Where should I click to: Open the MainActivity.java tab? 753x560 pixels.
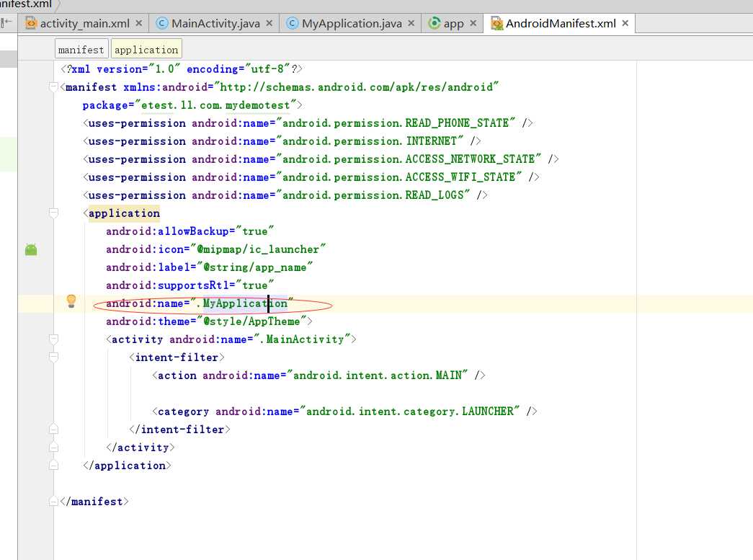tap(215, 23)
